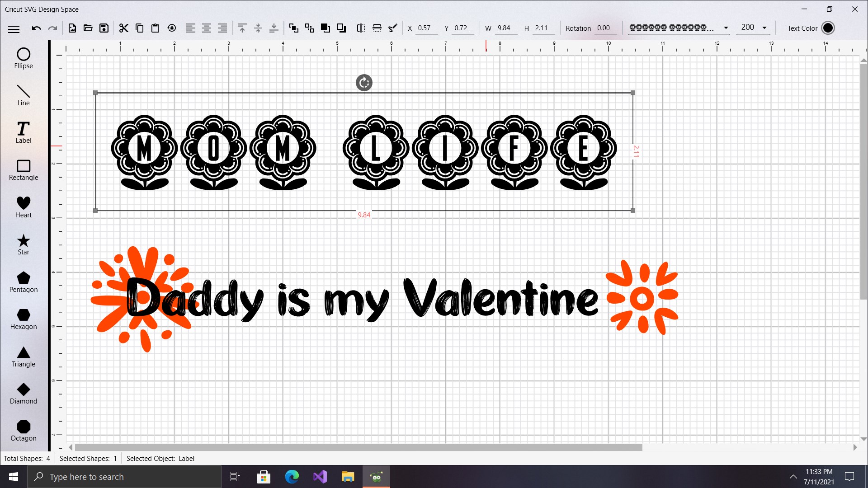Select the Diamond shape tool
This screenshot has height=488, width=868.
[24, 394]
